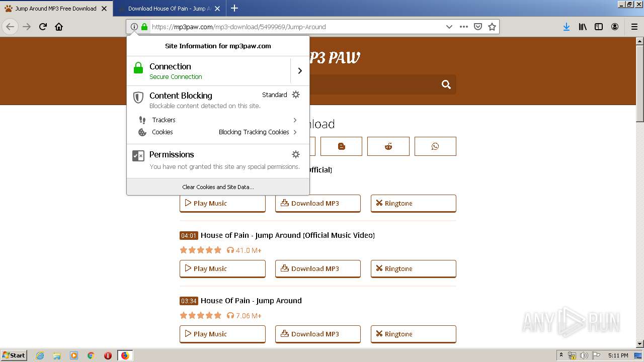
Task: Share via the Reddit button
Action: click(388, 146)
